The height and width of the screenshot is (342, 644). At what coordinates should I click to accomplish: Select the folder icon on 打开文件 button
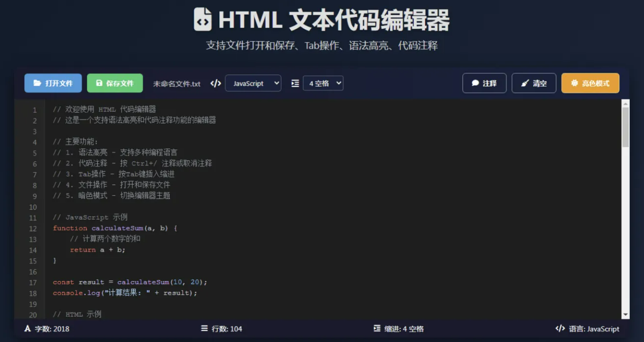click(38, 83)
